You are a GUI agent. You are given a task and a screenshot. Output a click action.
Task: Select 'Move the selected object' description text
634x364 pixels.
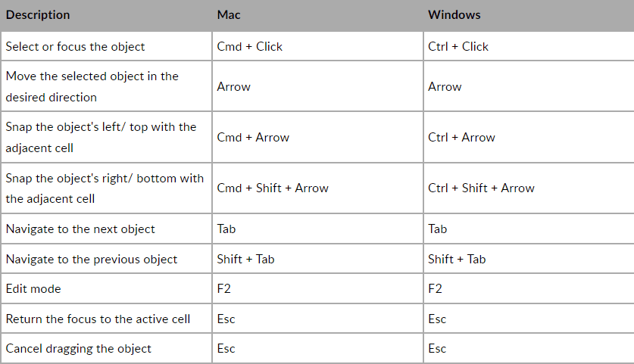[92, 86]
